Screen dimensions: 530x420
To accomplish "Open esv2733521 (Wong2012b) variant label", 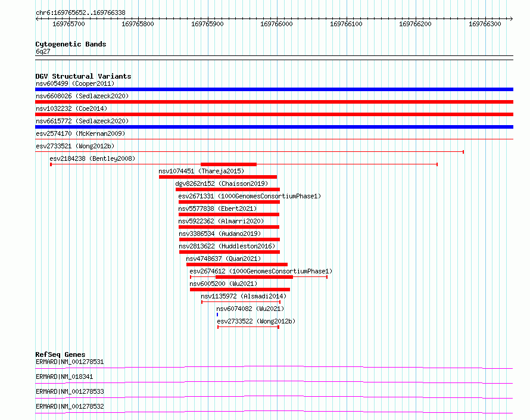I will 75,146.
